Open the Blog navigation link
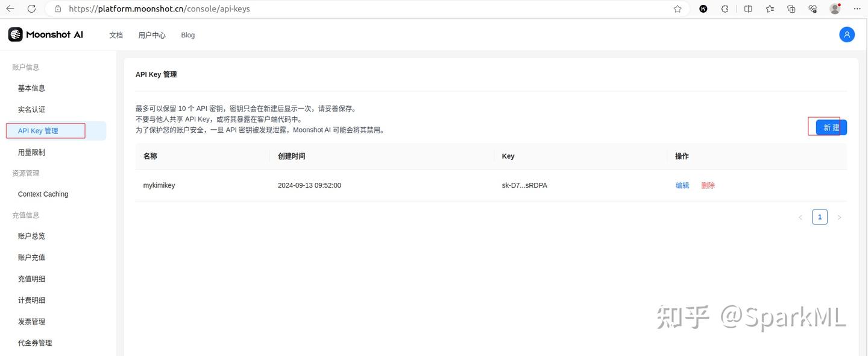 [x=188, y=35]
